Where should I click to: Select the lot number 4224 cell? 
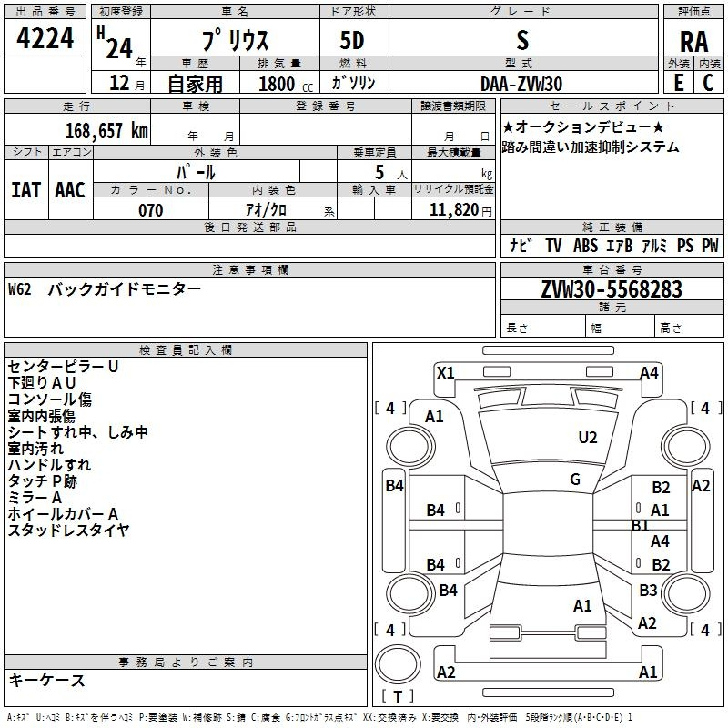point(45,38)
